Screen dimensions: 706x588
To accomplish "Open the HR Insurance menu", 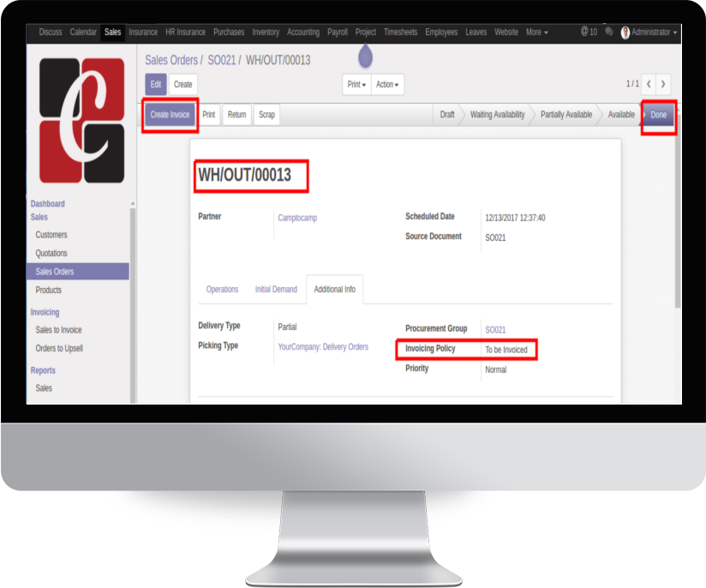I will (x=186, y=32).
